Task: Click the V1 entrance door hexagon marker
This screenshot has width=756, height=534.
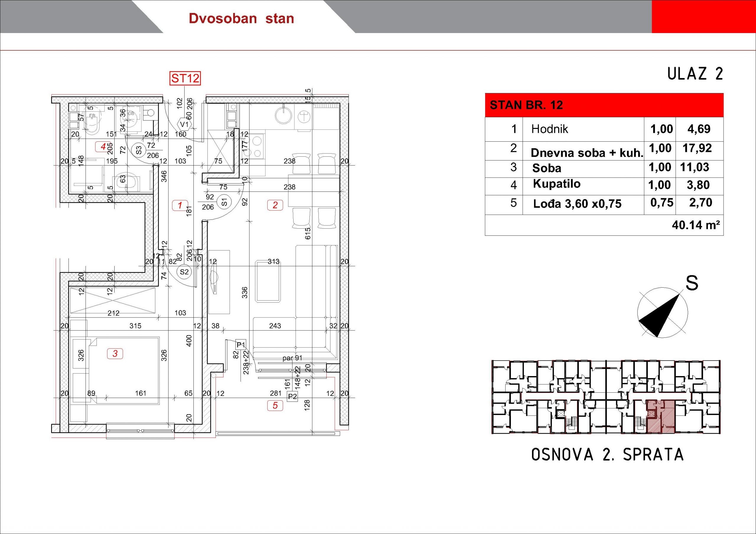Action: 184,125
